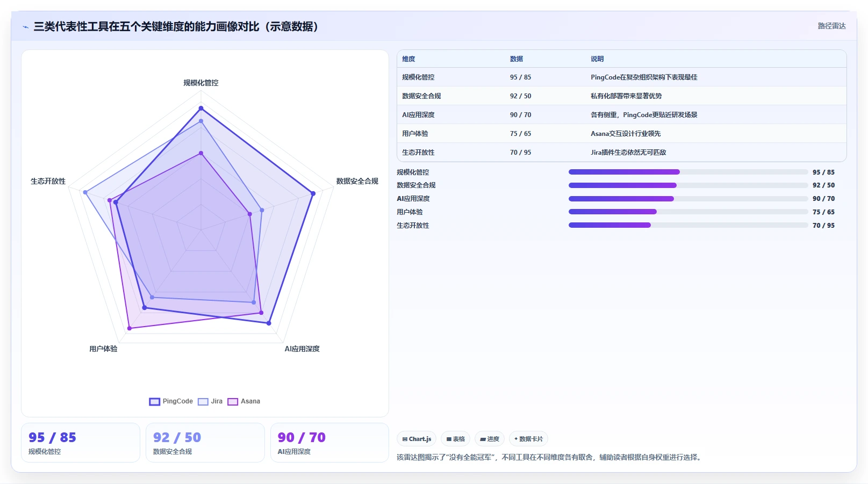Click the small icon before the page title
The height and width of the screenshot is (484, 868).
pos(25,27)
